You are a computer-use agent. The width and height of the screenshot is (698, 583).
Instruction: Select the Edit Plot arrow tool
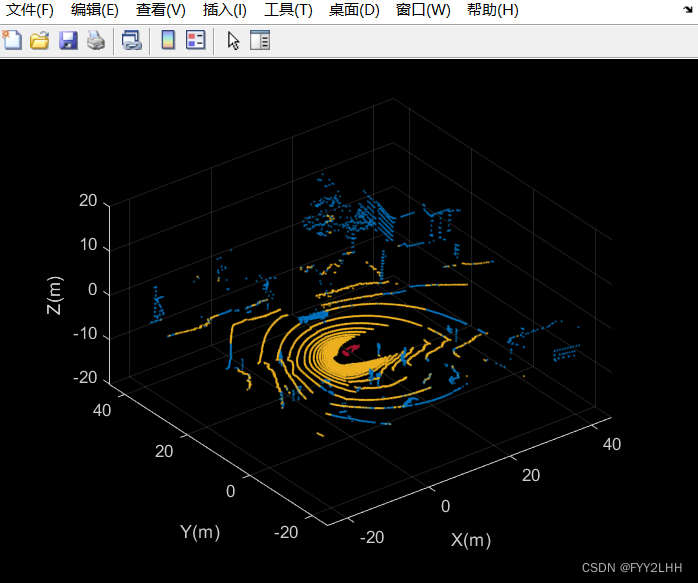click(x=233, y=40)
